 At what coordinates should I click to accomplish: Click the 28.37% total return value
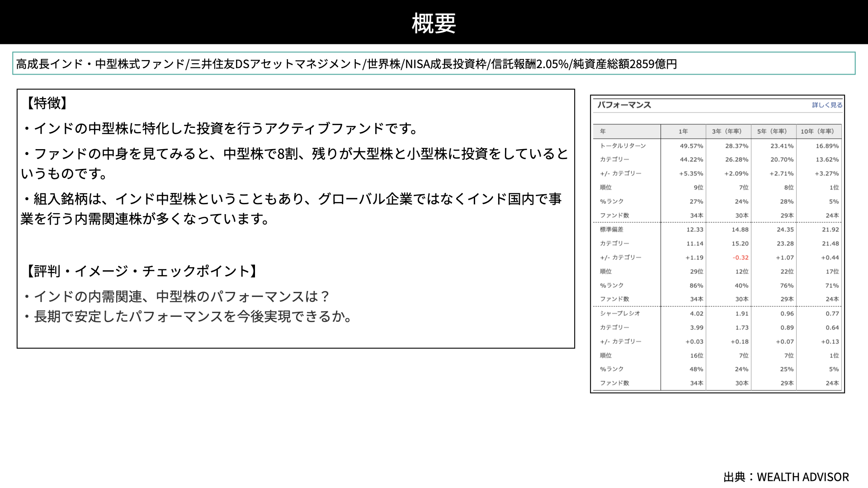tap(737, 146)
